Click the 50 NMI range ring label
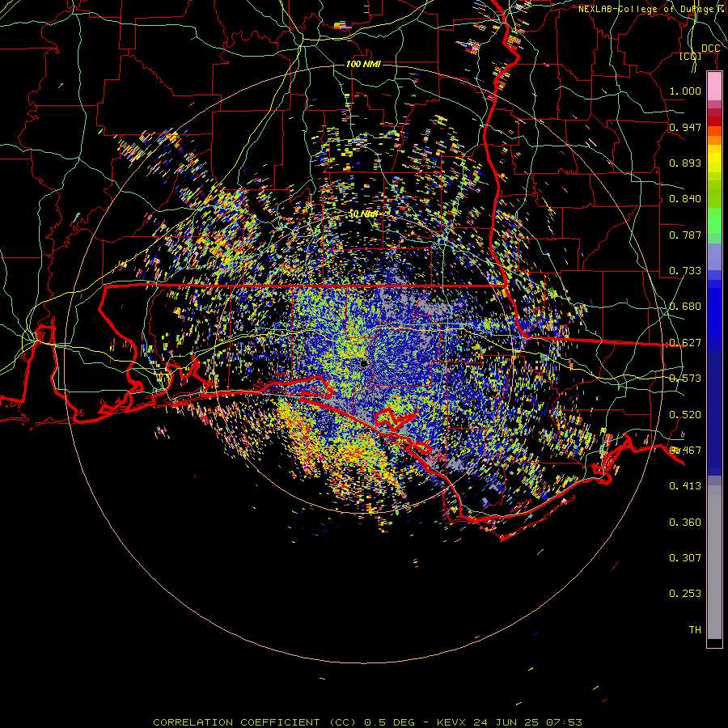 pyautogui.click(x=363, y=214)
